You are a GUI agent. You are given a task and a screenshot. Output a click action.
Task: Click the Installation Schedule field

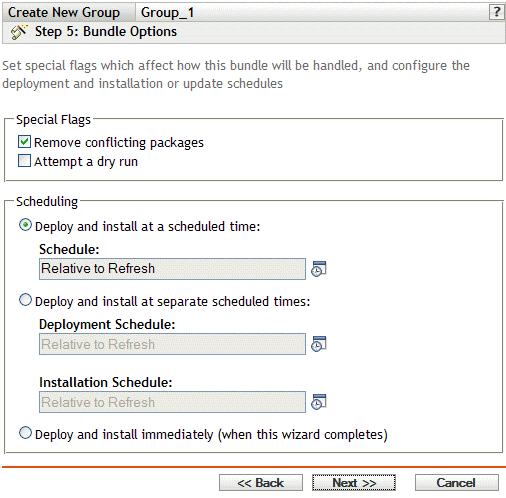(x=172, y=402)
